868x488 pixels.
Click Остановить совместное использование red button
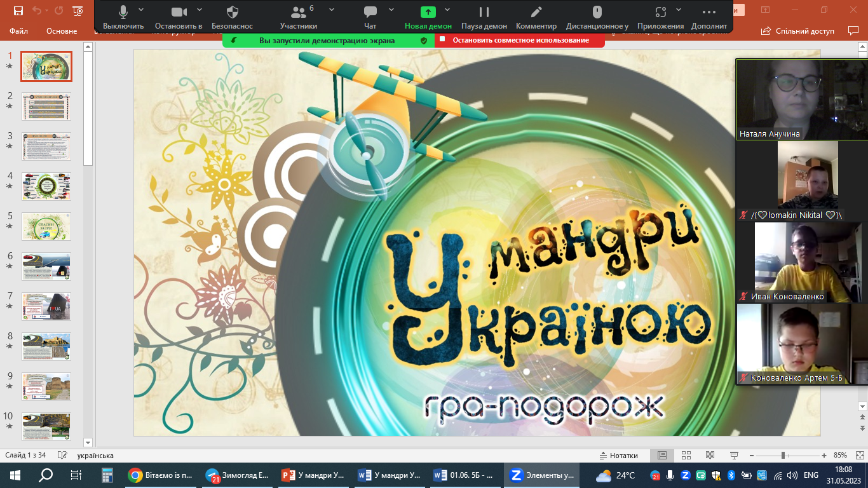click(x=520, y=40)
